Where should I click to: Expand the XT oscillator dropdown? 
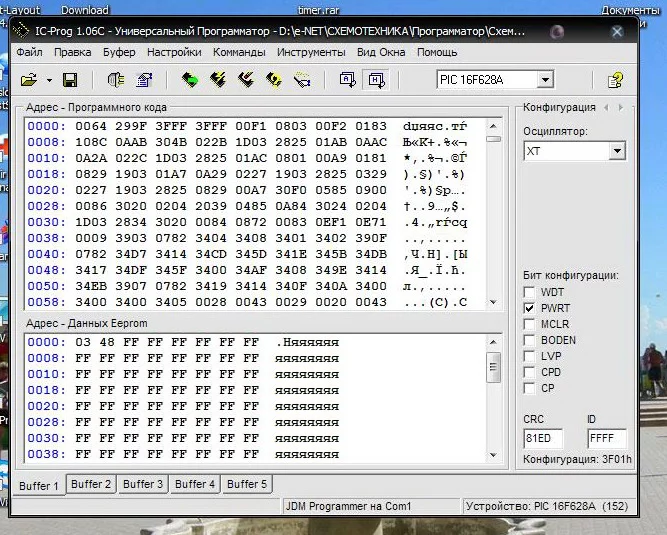coord(617,151)
